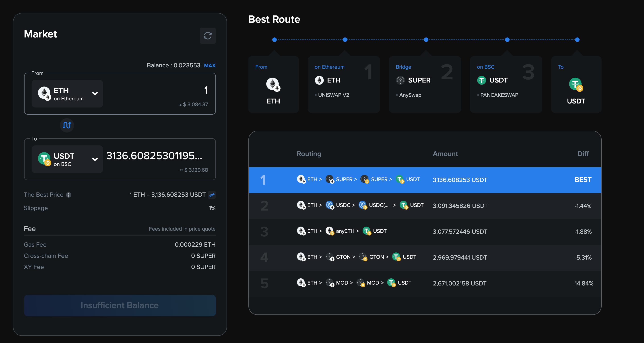644x343 pixels.
Task: Click the USDT icon in the on BSC card
Action: [x=481, y=80]
